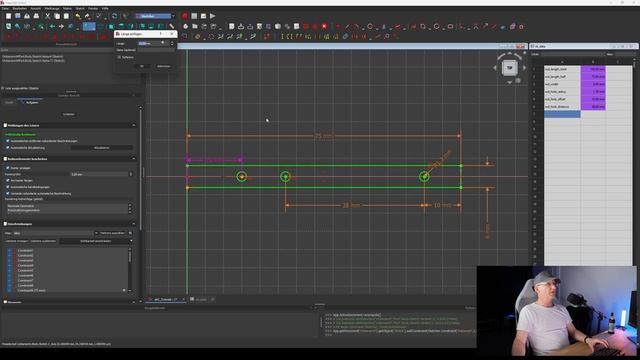Click the Redo arrow icon
The image size is (640, 360).
pos(87,16)
